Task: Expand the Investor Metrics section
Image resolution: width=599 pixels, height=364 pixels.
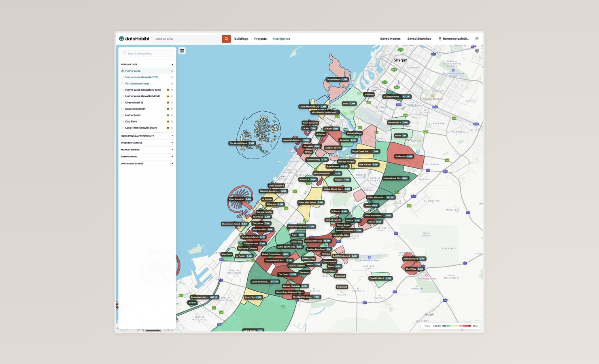Action: coord(147,143)
